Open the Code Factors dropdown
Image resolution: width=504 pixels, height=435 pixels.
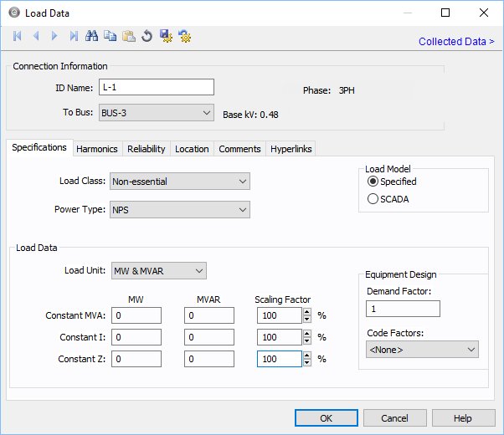pyautogui.click(x=422, y=350)
